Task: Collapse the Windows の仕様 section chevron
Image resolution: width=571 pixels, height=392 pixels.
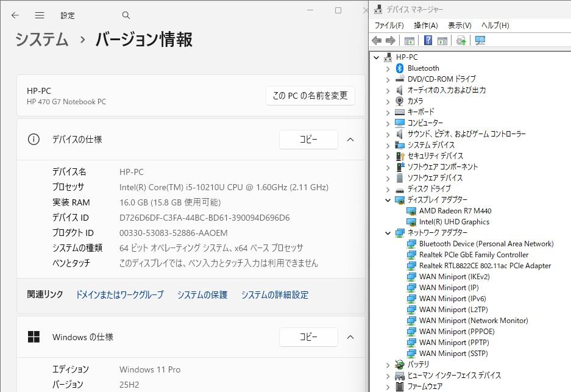Action: [350, 337]
